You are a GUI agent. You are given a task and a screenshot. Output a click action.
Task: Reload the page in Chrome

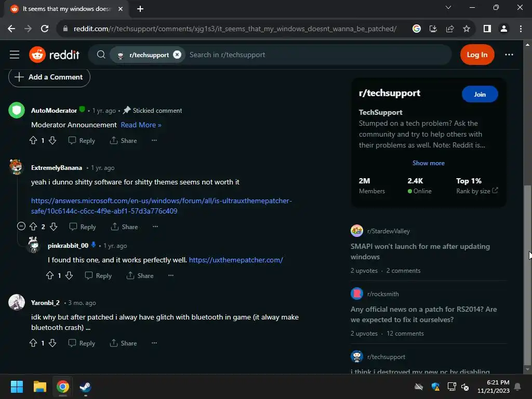pos(45,29)
